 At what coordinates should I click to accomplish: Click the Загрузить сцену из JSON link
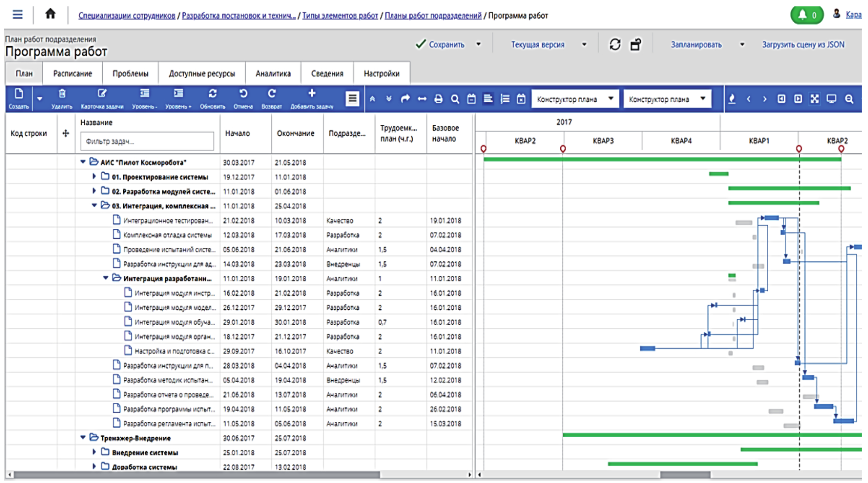(803, 44)
